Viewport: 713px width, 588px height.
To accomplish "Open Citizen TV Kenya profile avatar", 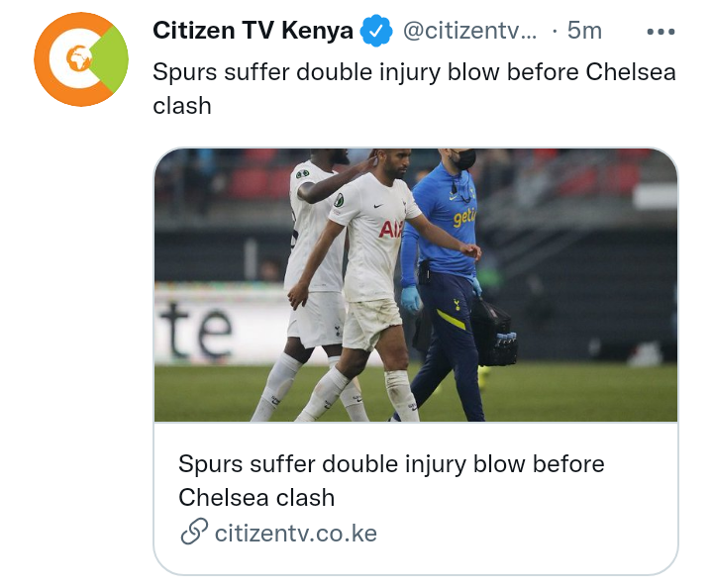I will click(81, 59).
